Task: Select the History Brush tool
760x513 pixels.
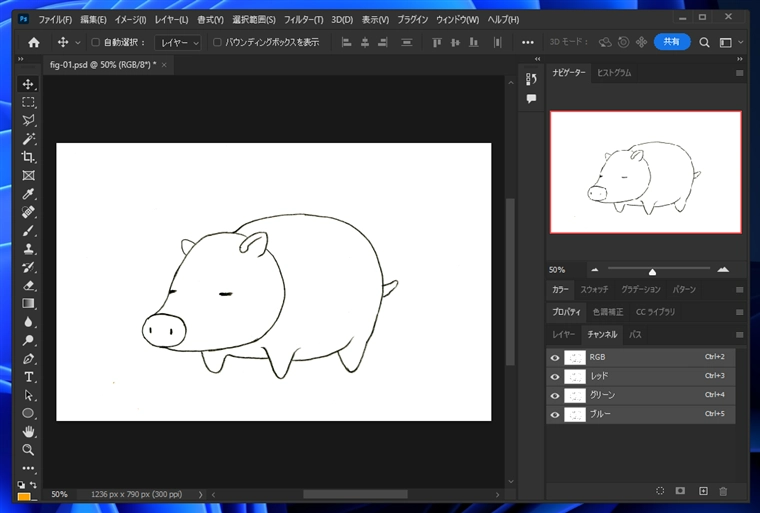Action: pos(28,267)
